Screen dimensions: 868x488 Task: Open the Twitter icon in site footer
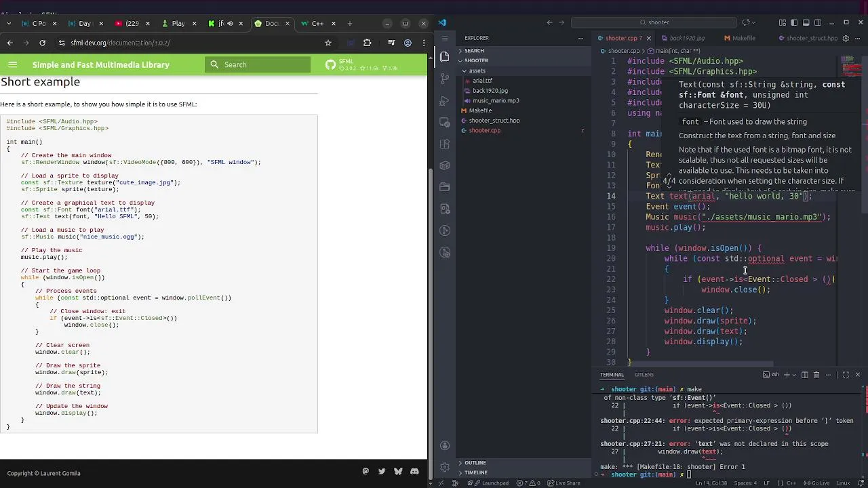(x=382, y=472)
